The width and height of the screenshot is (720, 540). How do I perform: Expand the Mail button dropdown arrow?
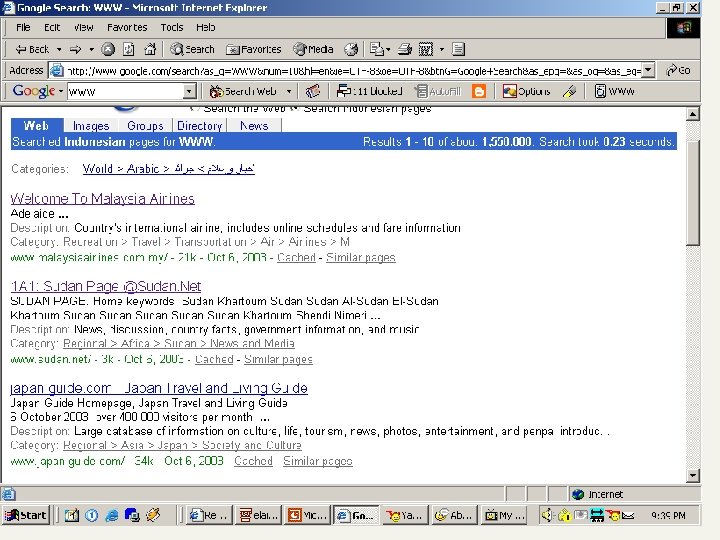(x=388, y=49)
